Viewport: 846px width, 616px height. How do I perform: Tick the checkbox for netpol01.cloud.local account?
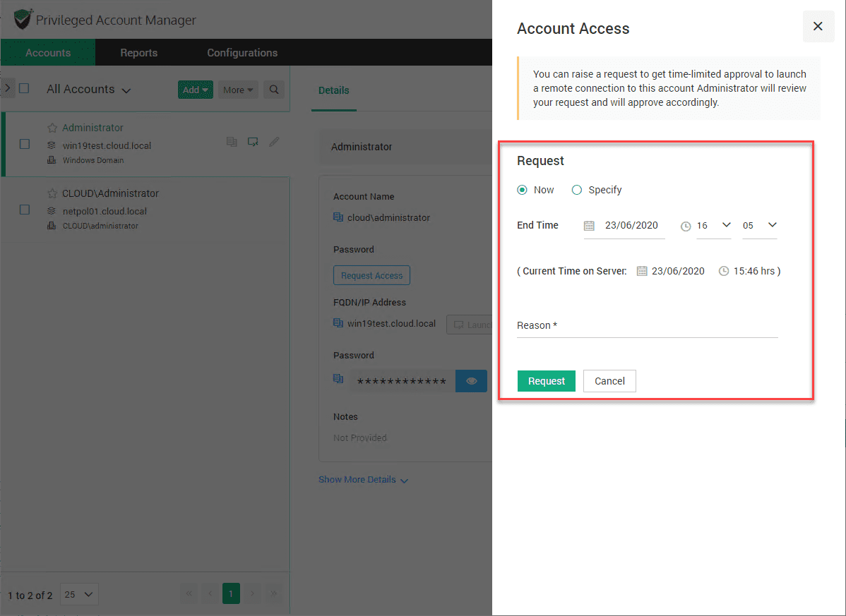click(x=25, y=210)
